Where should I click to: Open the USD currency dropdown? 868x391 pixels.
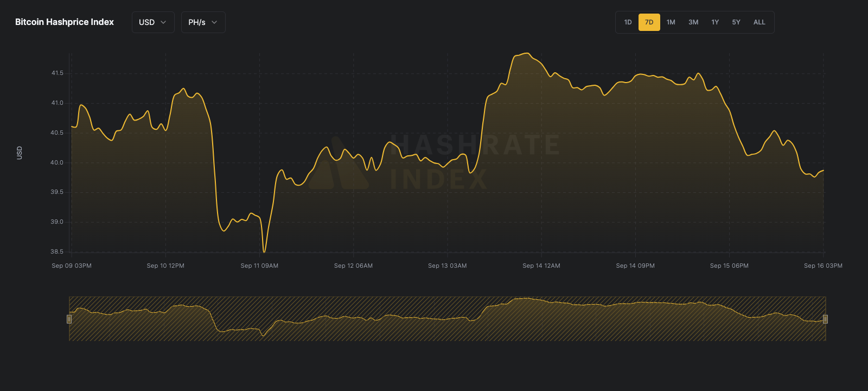(153, 22)
